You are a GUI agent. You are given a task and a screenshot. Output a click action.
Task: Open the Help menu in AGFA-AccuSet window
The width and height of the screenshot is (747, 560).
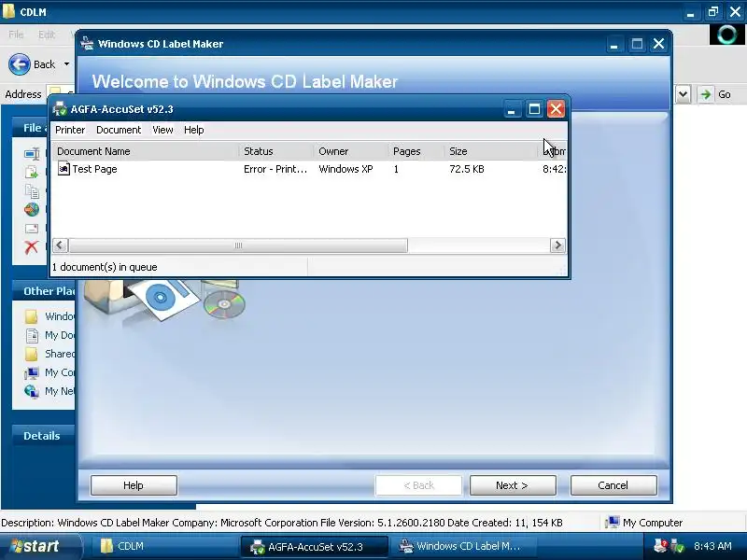coord(194,130)
